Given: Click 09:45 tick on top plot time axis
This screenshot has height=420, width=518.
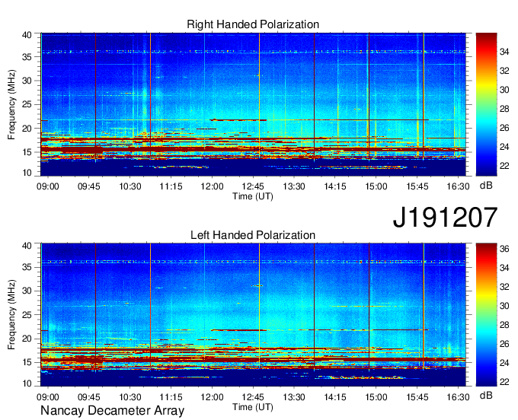Looking at the screenshot, I should 89,186.
